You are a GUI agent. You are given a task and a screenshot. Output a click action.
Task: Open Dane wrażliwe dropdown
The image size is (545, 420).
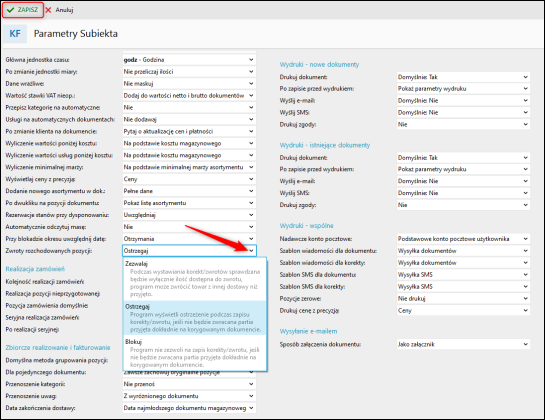pos(189,83)
